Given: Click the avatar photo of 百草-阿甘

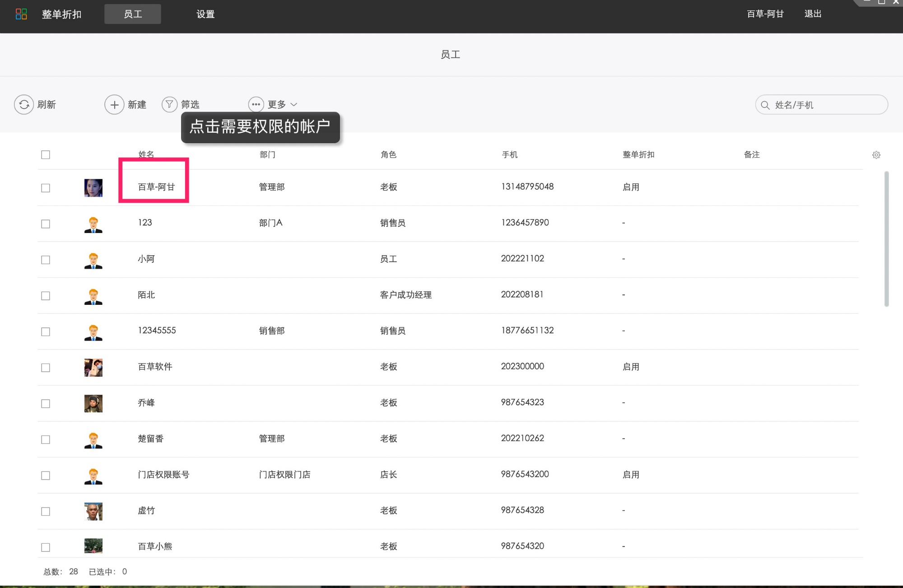Looking at the screenshot, I should 93,187.
